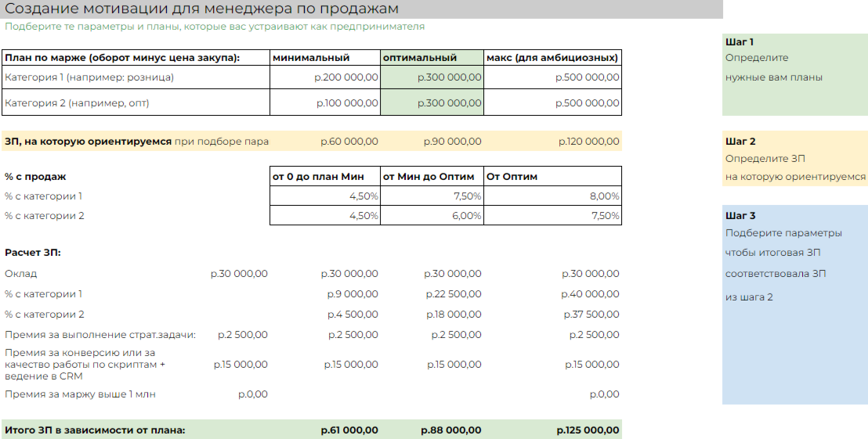Image resolution: width=868 pixels, height=439 pixels.
Task: Select 'р.0,00' in the макс column
Action: (605, 394)
